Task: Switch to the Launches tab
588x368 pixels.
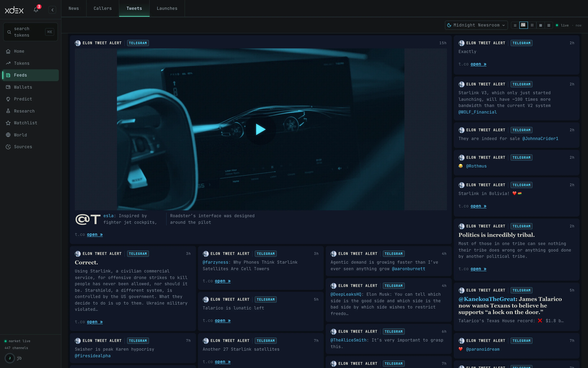Action: click(x=167, y=8)
